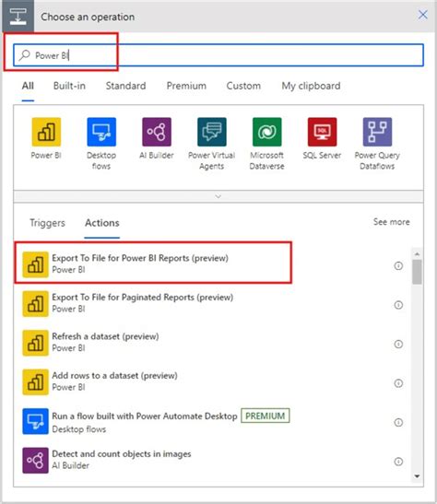The height and width of the screenshot is (504, 437).
Task: Switch to the All tab
Action: pyautogui.click(x=28, y=86)
